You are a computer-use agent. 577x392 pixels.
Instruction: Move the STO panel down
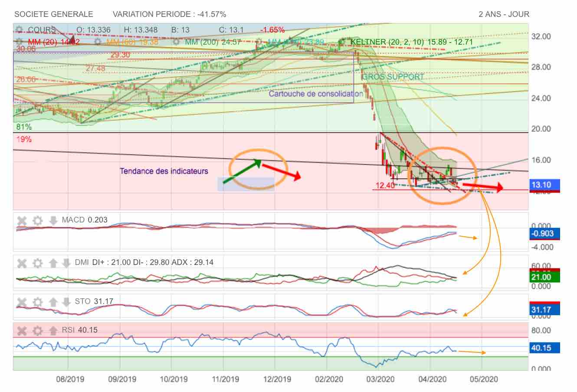point(66,302)
